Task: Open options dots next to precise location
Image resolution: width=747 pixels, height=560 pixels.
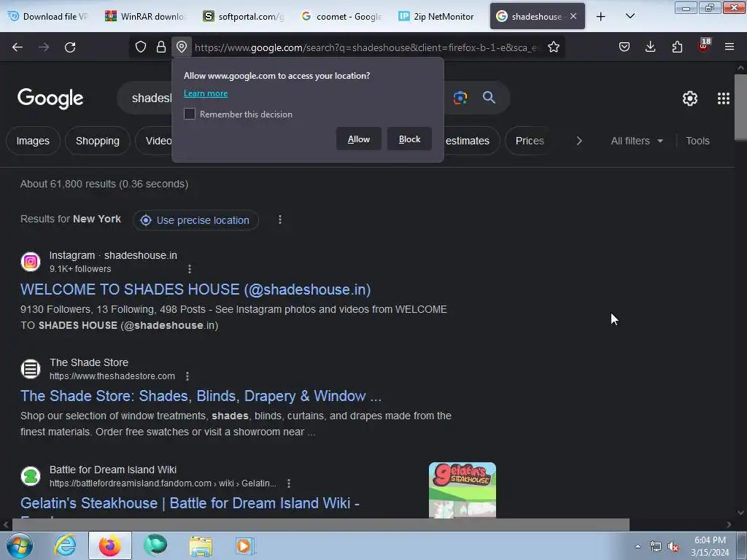Action: coord(279,219)
